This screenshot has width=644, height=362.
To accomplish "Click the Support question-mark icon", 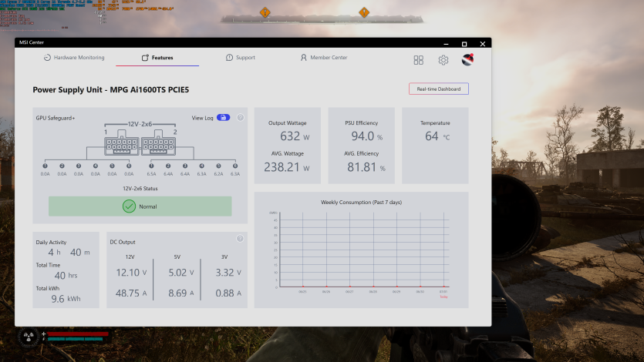I will 229,58.
